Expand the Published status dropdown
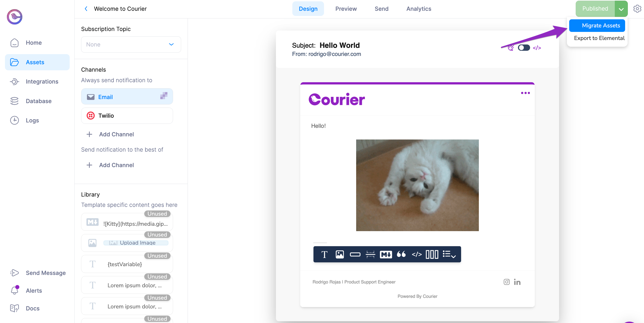This screenshot has height=323, width=644. 621,9
